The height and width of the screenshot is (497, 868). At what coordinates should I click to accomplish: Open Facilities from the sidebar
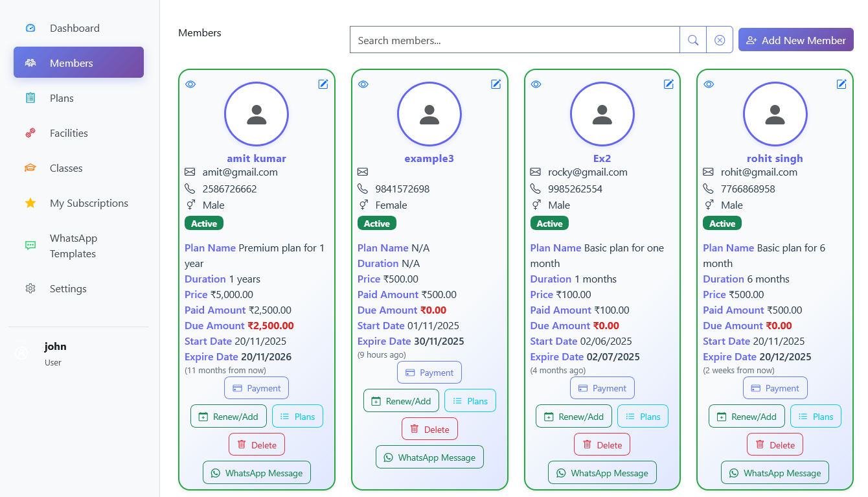(69, 133)
